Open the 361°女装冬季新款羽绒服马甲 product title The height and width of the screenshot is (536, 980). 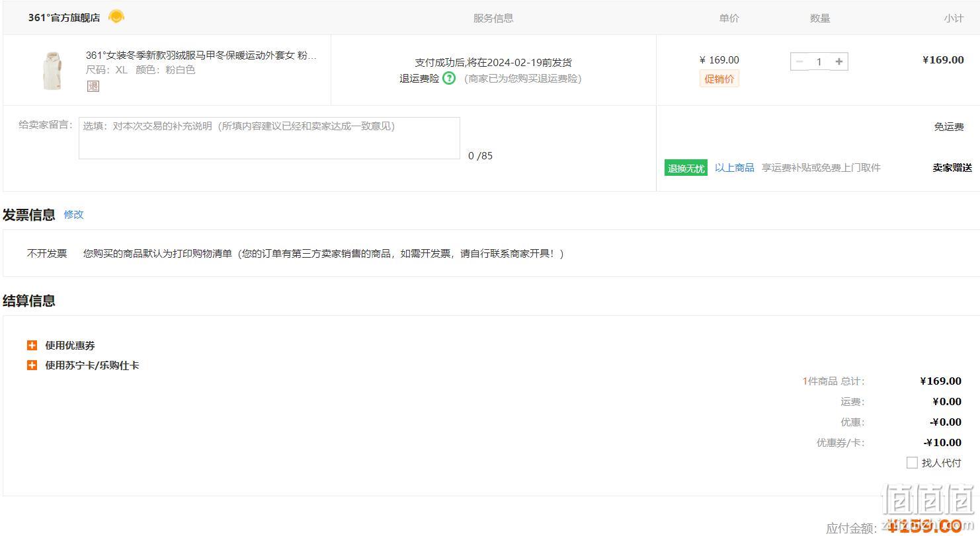click(x=201, y=55)
